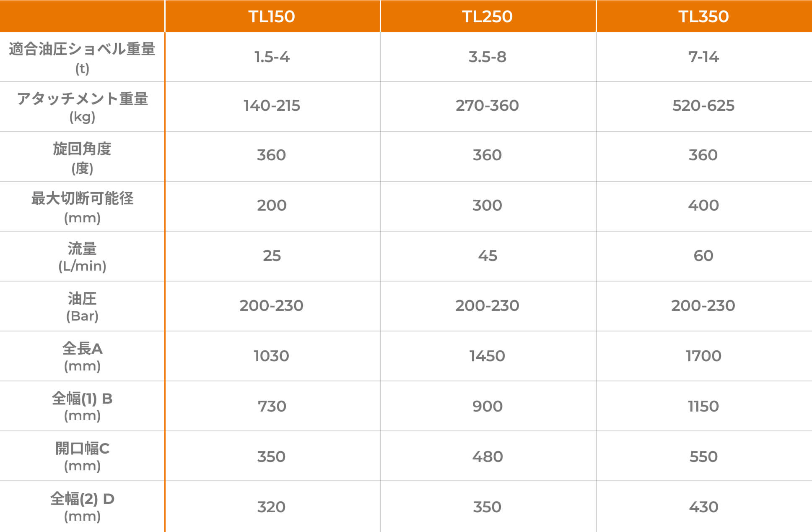Click the 400 max cutting diameter cell

[704, 206]
